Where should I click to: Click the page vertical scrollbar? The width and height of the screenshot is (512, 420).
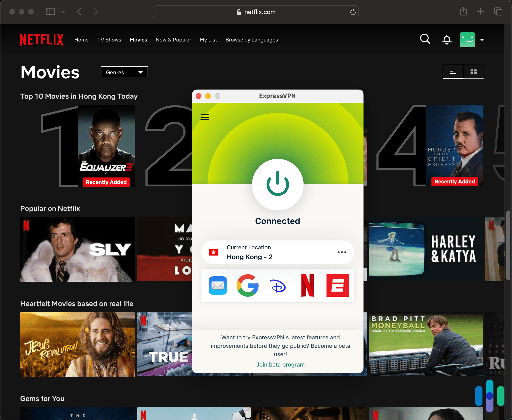[x=508, y=245]
